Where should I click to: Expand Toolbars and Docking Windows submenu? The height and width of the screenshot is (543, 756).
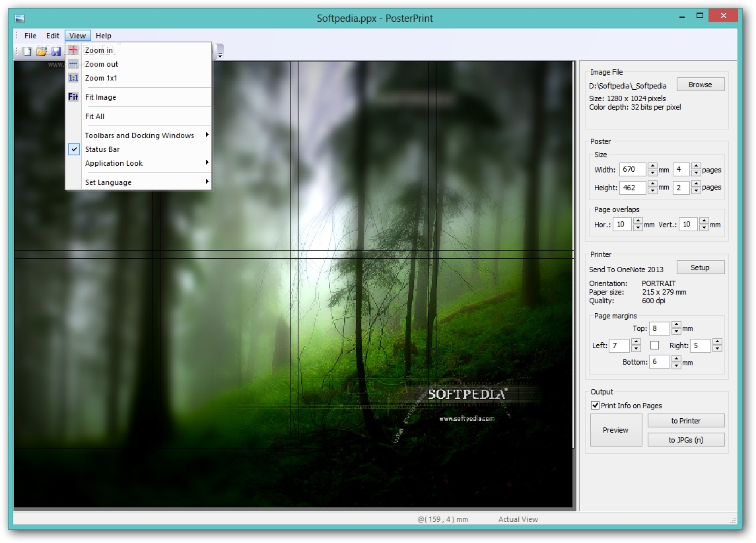(139, 135)
